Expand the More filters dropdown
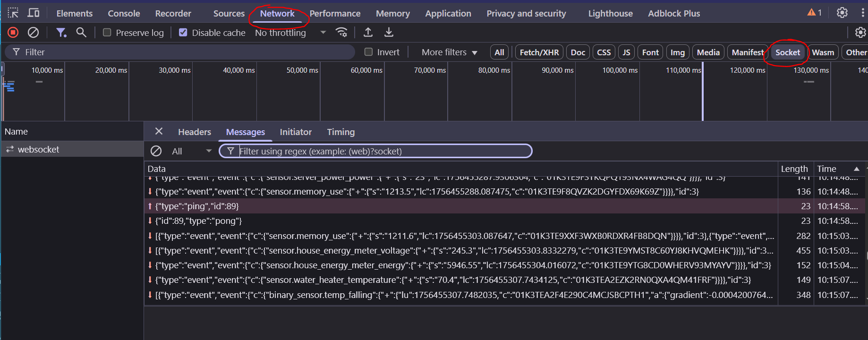The image size is (868, 340). pos(449,52)
